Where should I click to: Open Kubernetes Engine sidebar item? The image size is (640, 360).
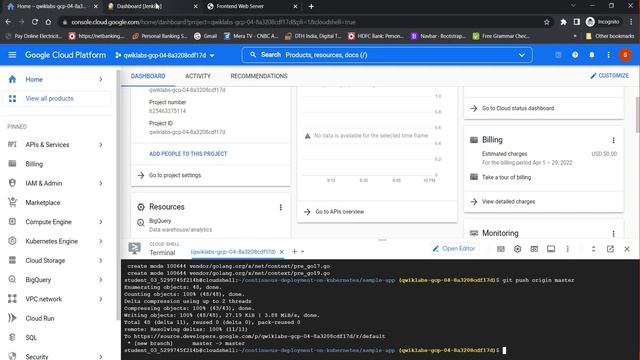51,241
